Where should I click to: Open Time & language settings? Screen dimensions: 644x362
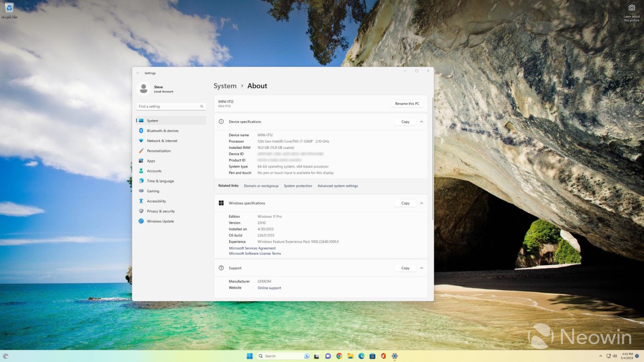pyautogui.click(x=171, y=181)
